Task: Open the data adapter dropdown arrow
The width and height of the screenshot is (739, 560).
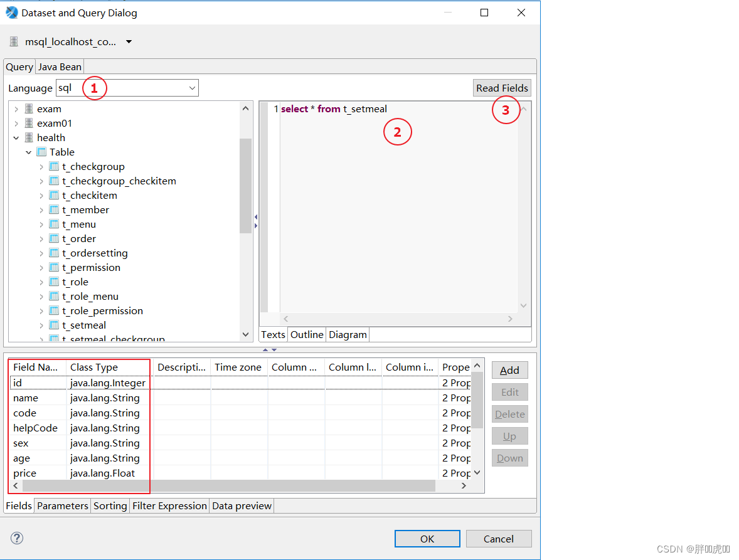Action: pos(129,42)
